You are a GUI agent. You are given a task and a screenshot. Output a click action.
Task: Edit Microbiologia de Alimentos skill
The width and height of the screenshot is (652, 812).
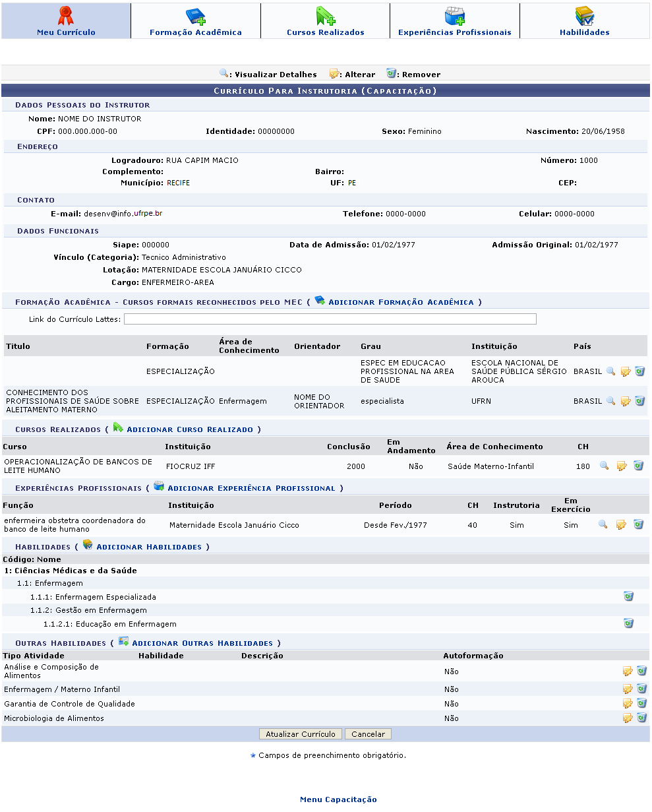click(628, 718)
